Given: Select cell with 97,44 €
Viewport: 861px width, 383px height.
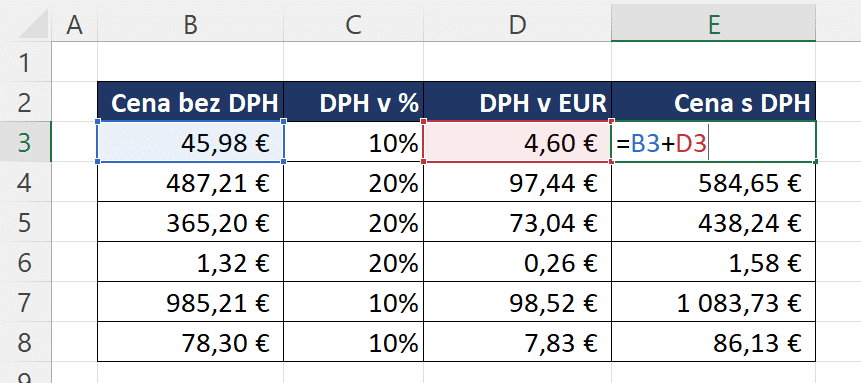Looking at the screenshot, I should (x=517, y=182).
